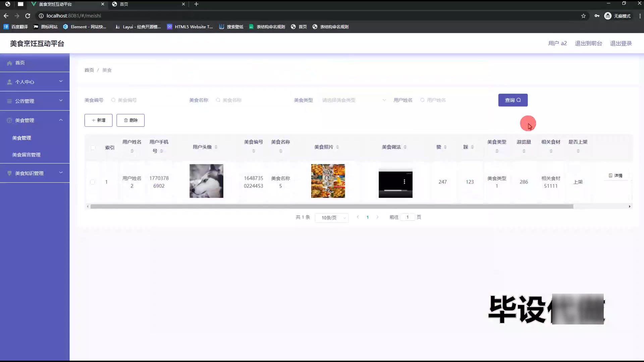Screen dimensions: 644x362
Task: Click the video's three-dot menu icon
Action: pyautogui.click(x=404, y=182)
